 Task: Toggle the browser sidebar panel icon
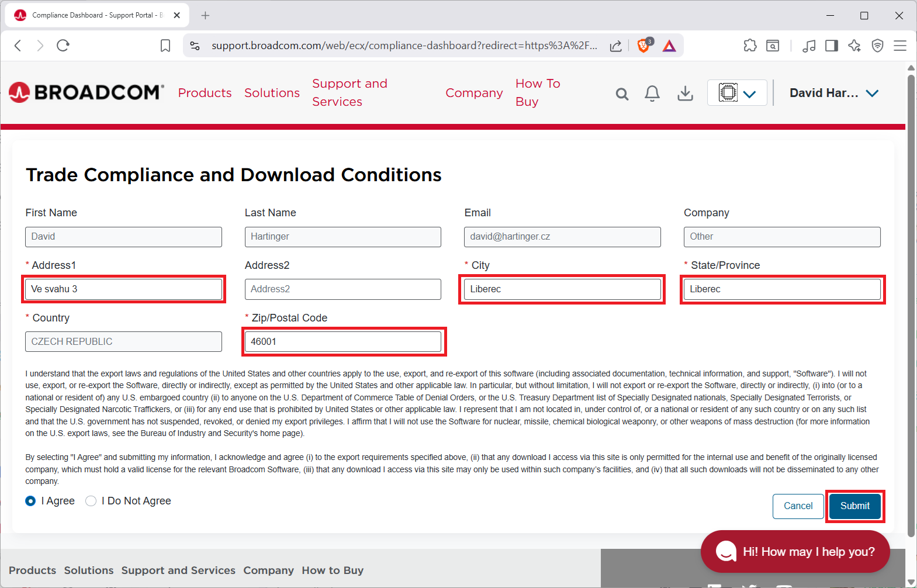(831, 46)
